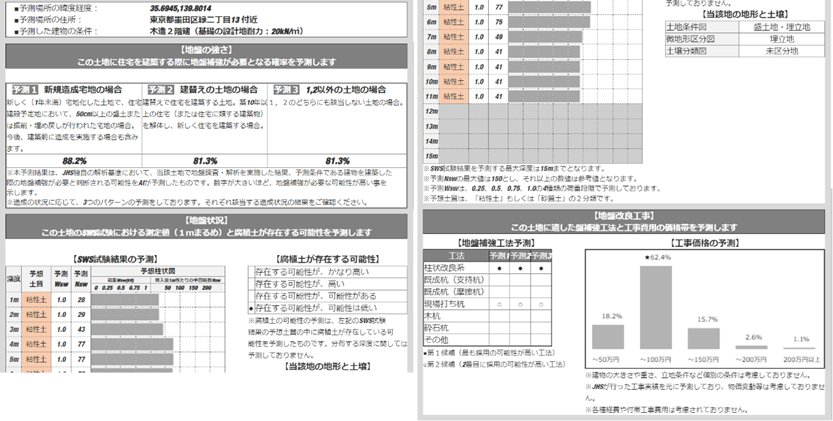This screenshot has height=421, width=833.
Task: Click the 土地条件図 row label
Action: click(702, 27)
